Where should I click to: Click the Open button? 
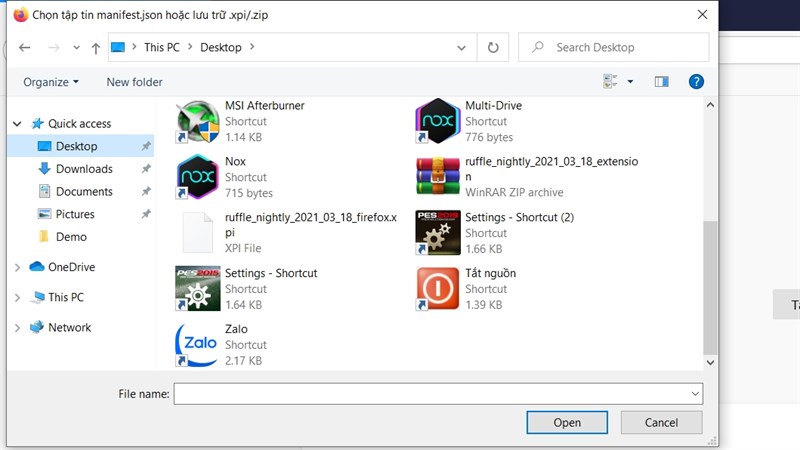pyautogui.click(x=567, y=423)
